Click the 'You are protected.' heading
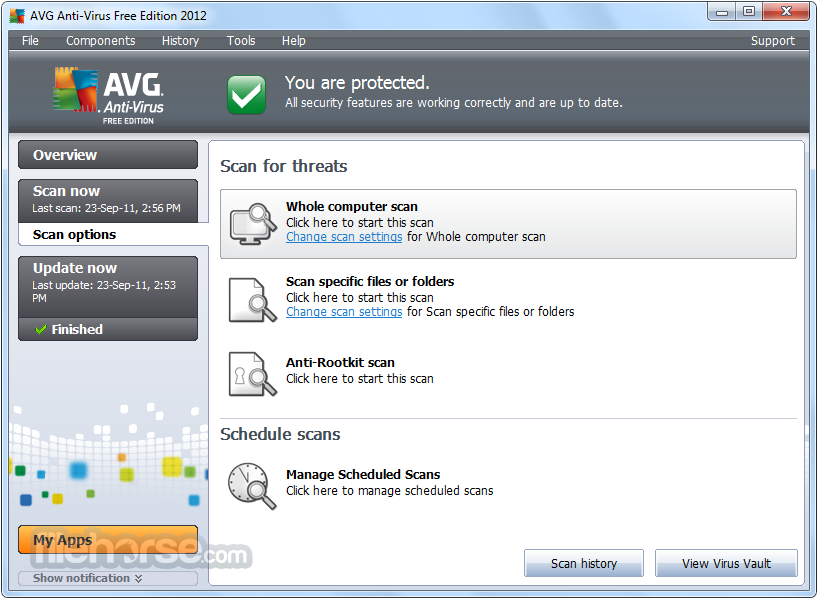The image size is (818, 599). coord(357,83)
